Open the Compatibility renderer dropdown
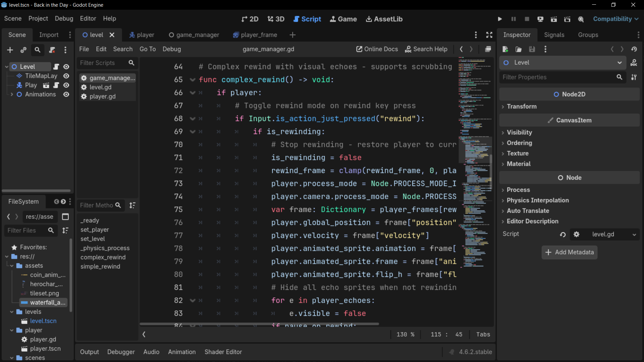The height and width of the screenshot is (362, 644). pos(615,19)
